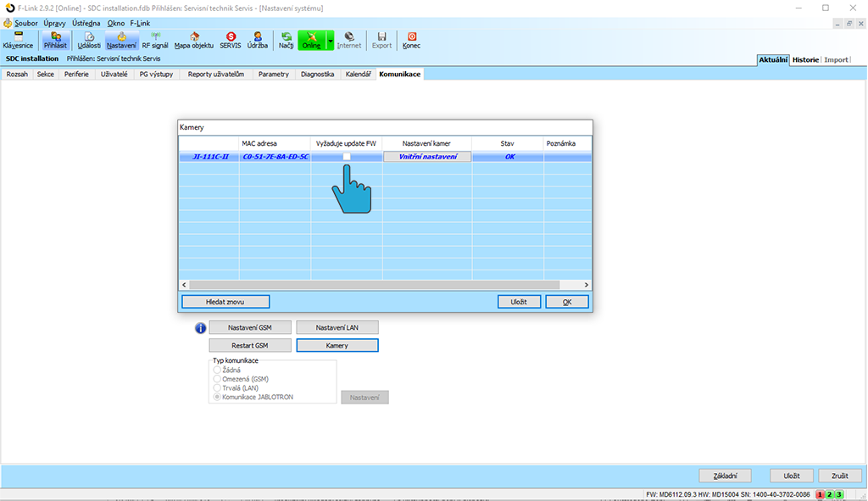Toggle the green Online connection button
The height and width of the screenshot is (501, 868).
click(x=312, y=41)
